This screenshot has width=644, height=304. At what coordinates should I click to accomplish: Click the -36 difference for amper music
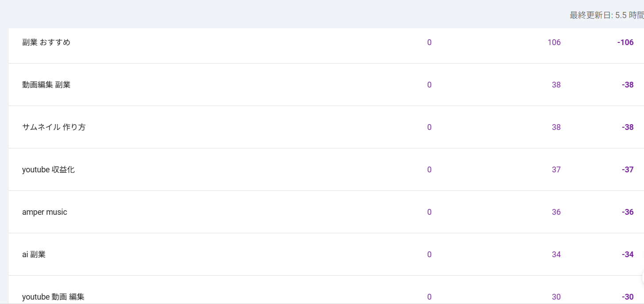[628, 212]
